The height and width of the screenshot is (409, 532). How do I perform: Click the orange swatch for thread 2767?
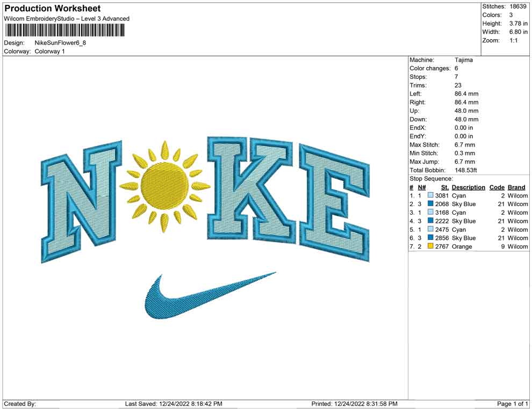(x=430, y=246)
